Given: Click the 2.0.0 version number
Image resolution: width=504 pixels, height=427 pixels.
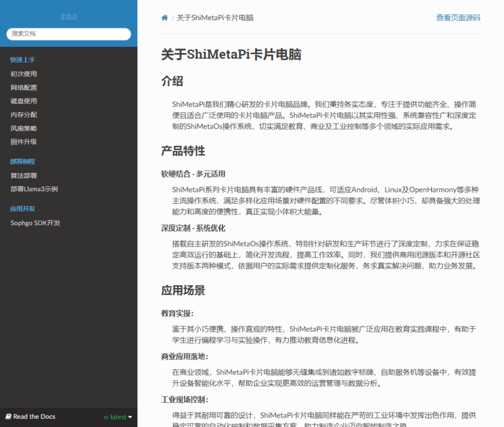Looking at the screenshot, I should [x=69, y=17].
